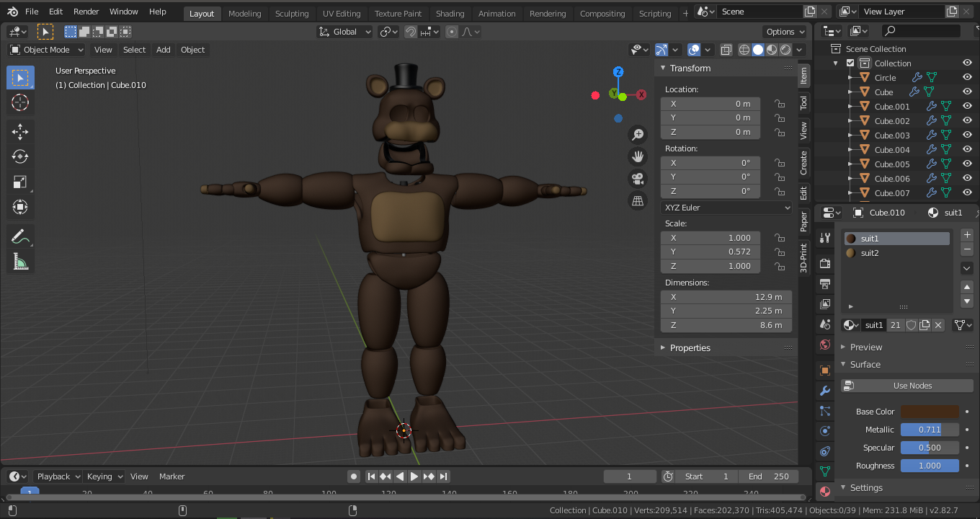The width and height of the screenshot is (980, 519).
Task: Select the Move tool
Action: pyautogui.click(x=20, y=131)
